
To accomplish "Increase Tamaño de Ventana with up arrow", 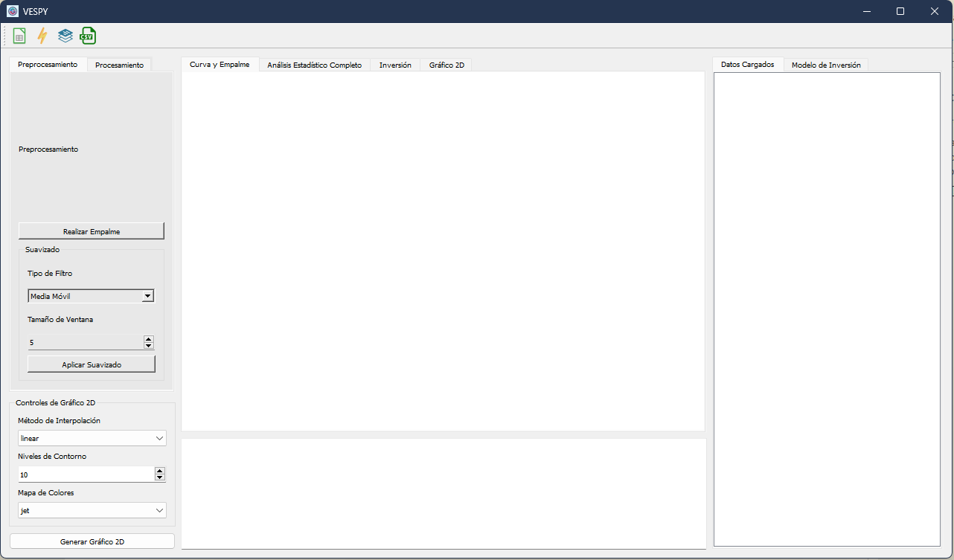I will point(149,339).
